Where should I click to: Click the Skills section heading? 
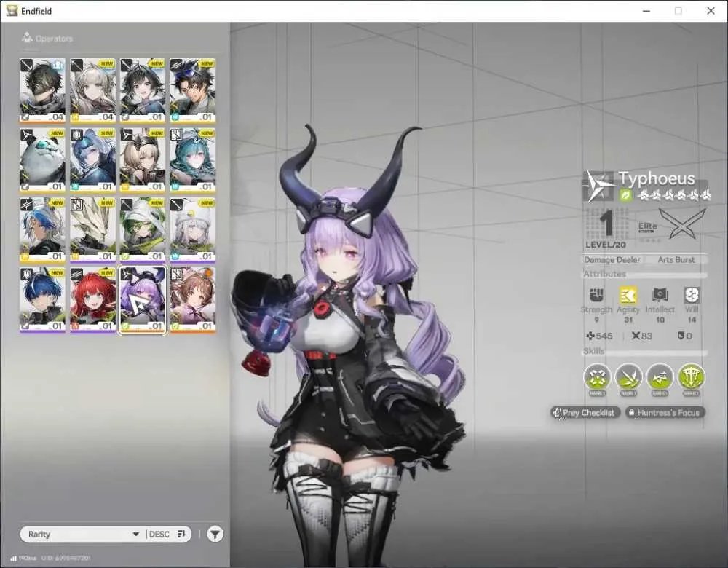594,351
